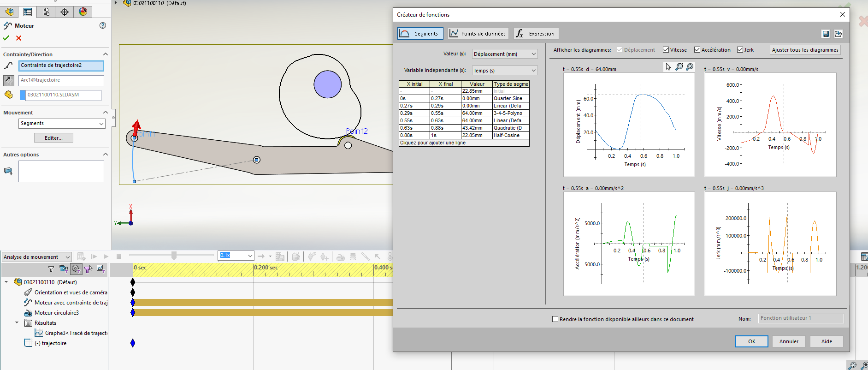Click the Calculate motion study icon
This screenshot has height=370, width=868.
pos(81,257)
